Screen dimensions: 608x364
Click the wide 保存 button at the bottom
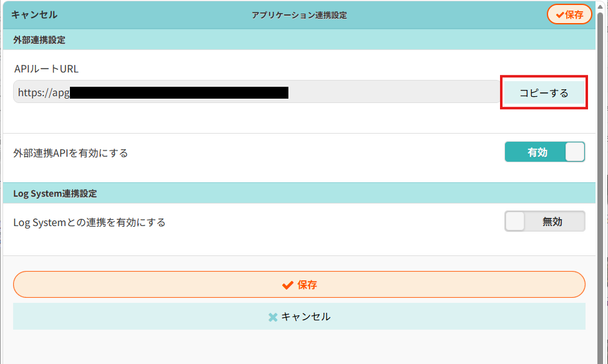pos(299,285)
